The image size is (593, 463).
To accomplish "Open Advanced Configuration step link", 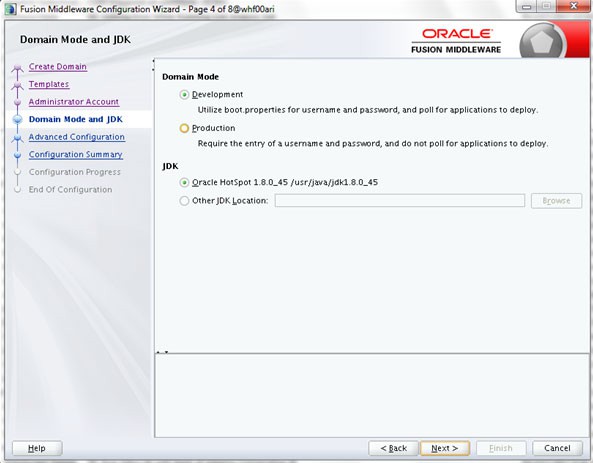I will tap(77, 137).
